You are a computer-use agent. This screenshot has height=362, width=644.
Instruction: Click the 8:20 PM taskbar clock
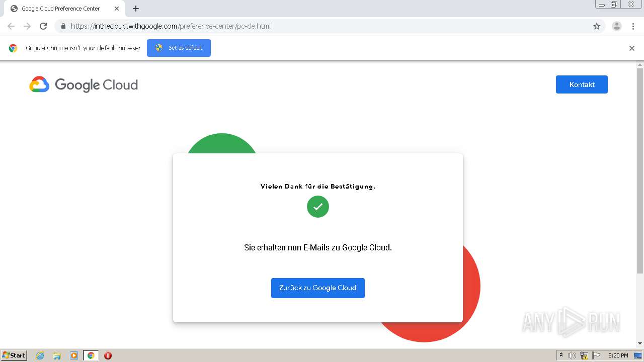click(x=618, y=355)
